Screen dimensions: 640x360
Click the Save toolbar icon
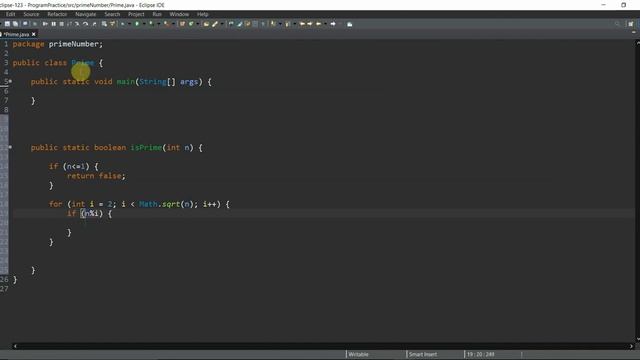tap(7, 24)
